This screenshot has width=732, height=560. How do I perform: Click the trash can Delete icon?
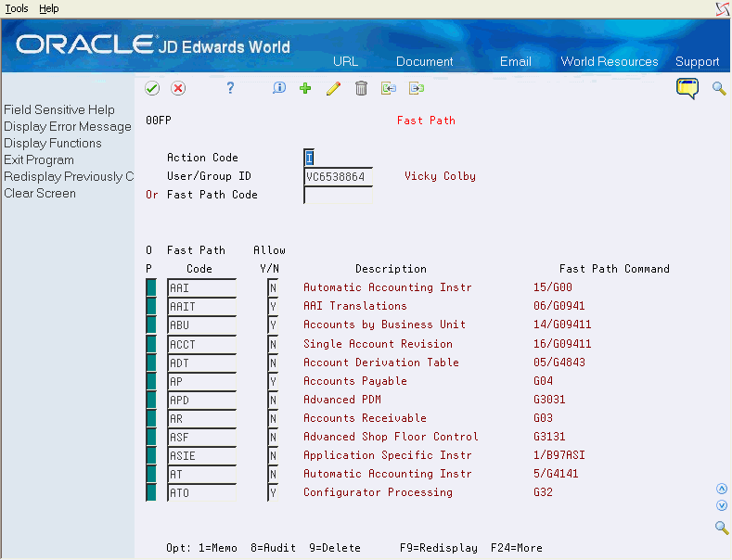(x=361, y=88)
